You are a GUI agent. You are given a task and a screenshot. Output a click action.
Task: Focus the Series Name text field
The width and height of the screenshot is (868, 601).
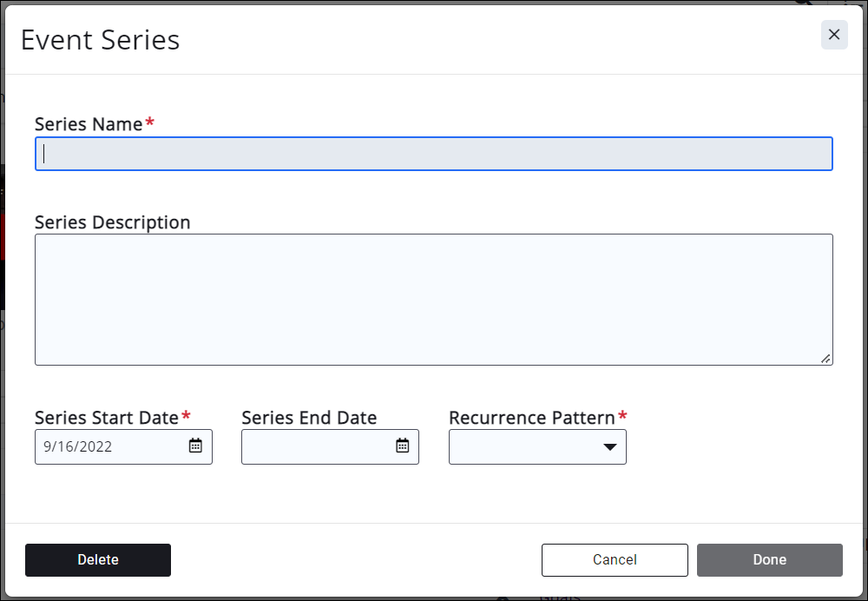(434, 154)
